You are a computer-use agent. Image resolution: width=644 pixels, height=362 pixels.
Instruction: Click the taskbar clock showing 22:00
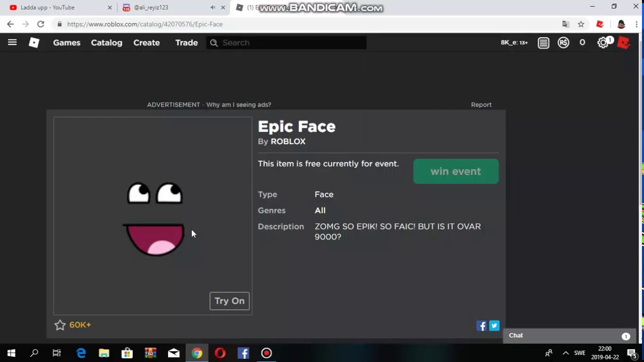pyautogui.click(x=605, y=353)
